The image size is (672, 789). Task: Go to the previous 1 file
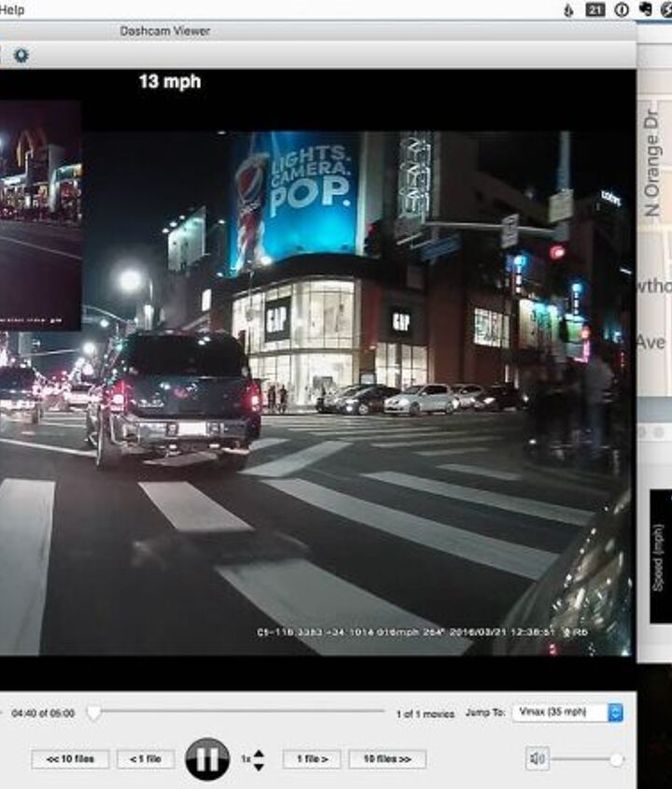pyautogui.click(x=146, y=759)
